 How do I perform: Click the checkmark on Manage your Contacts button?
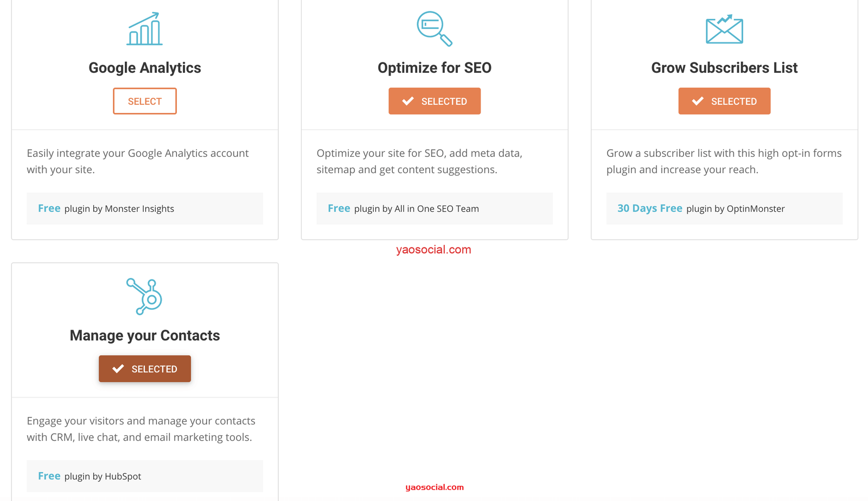(118, 369)
